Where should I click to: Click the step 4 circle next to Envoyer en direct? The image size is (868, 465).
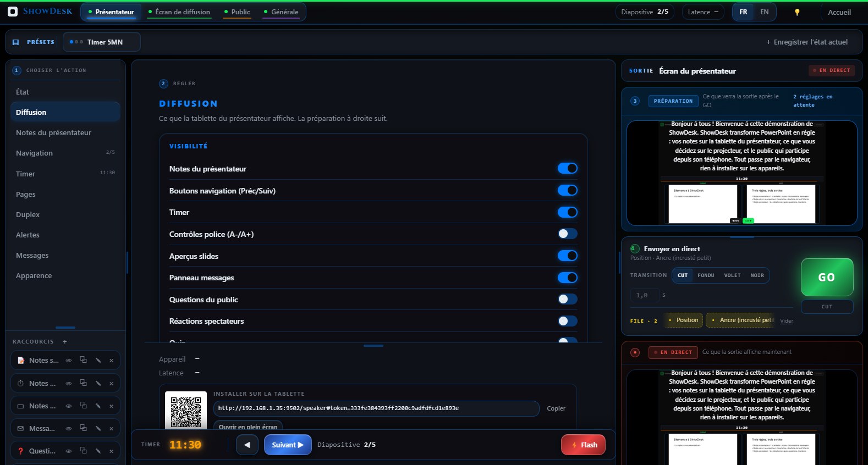coord(635,248)
